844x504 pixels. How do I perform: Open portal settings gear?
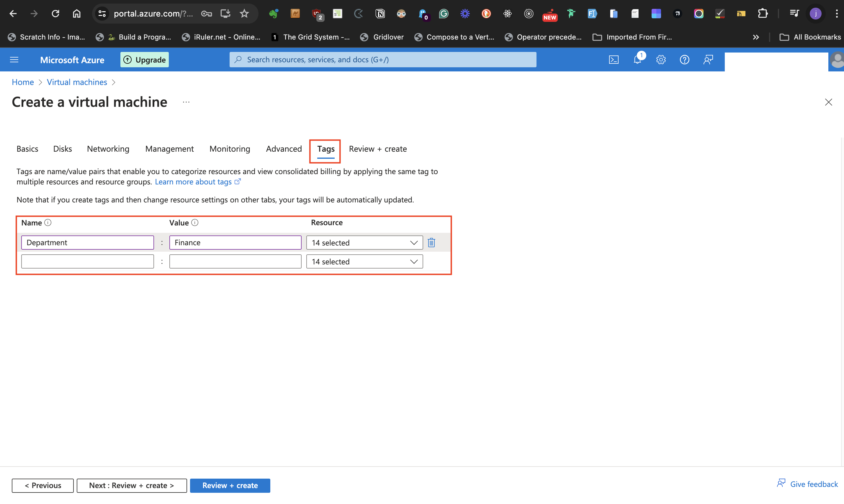tap(661, 60)
